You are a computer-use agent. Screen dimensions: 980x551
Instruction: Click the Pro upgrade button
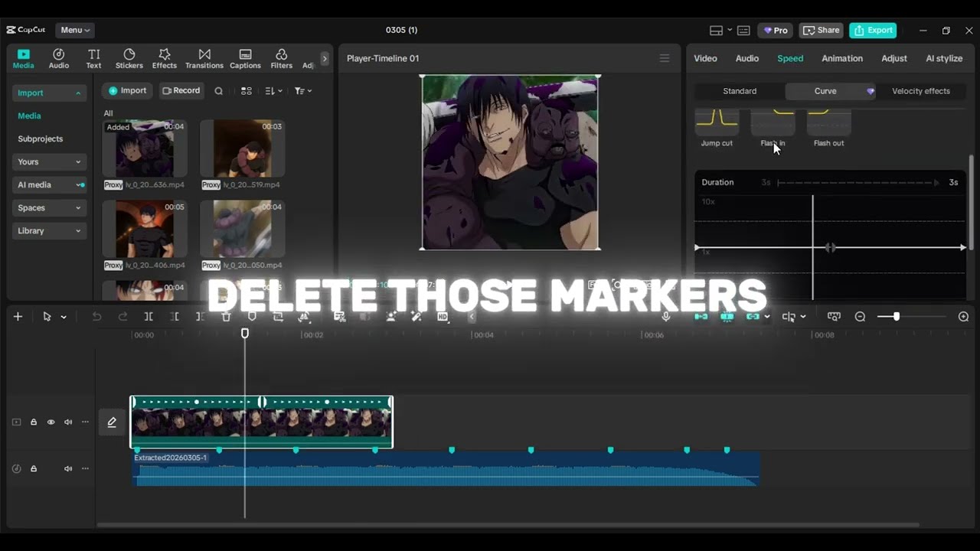pyautogui.click(x=776, y=31)
